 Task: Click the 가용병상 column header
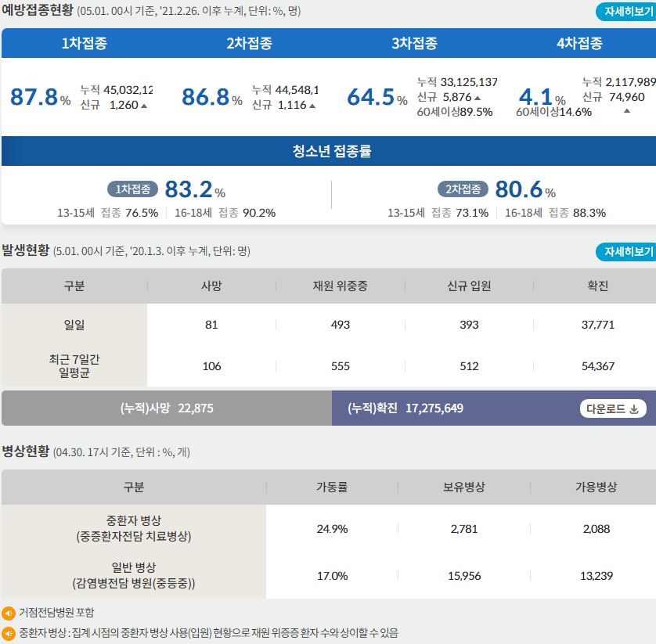pyautogui.click(x=597, y=487)
